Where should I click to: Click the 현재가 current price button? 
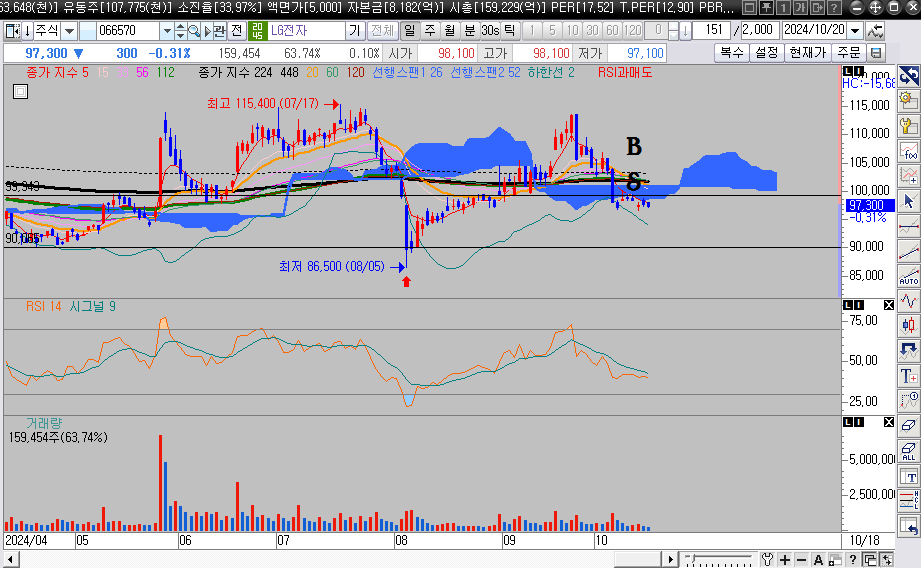(808, 53)
